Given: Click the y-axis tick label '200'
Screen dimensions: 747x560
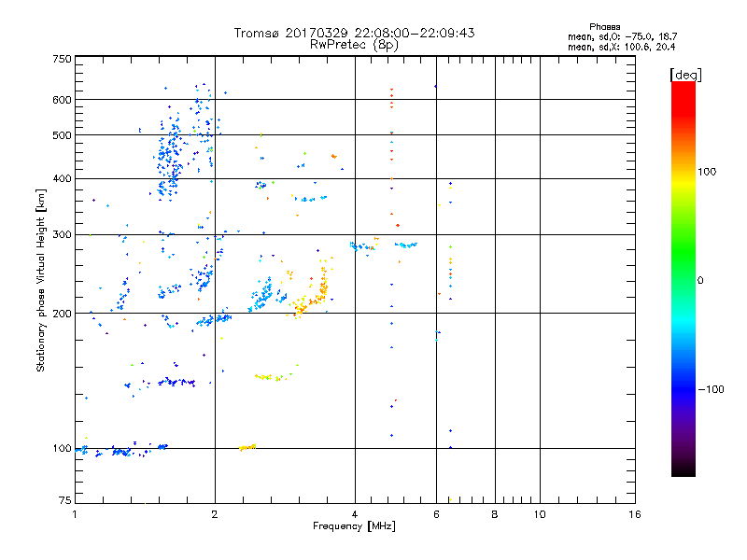Looking at the screenshot, I should 62,314.
